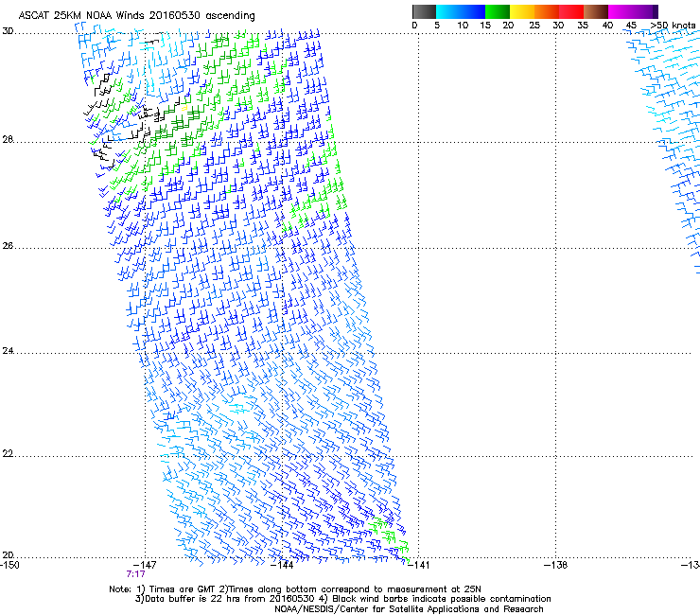
Task: Click the longitude label -144
Action: tap(282, 565)
